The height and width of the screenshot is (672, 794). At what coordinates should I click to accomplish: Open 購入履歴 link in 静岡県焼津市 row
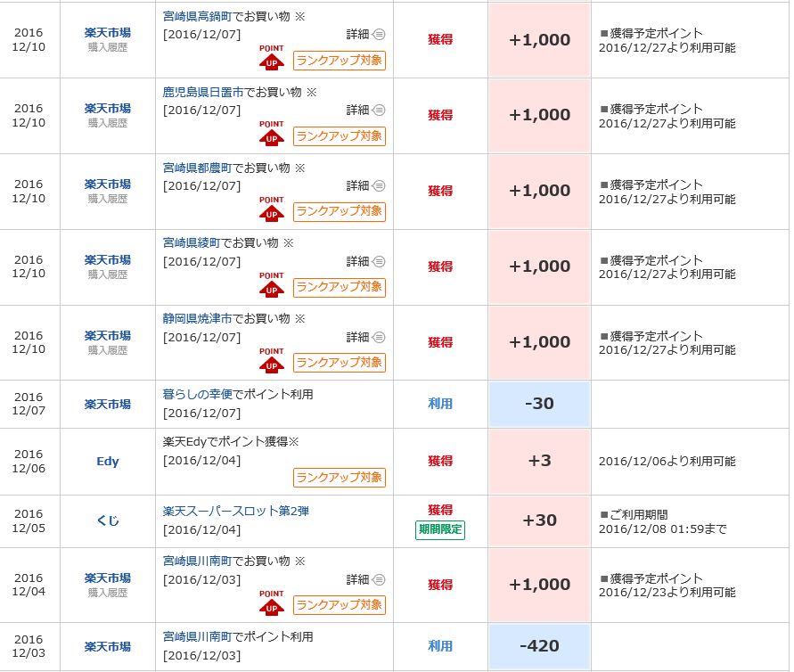(x=107, y=350)
